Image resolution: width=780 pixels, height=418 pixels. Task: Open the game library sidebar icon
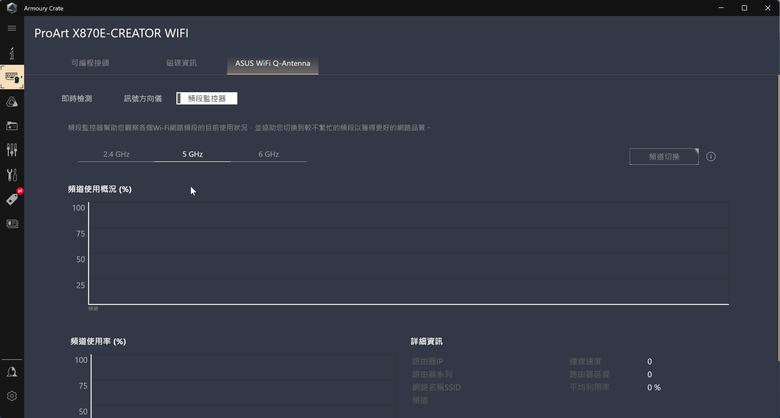click(11, 126)
